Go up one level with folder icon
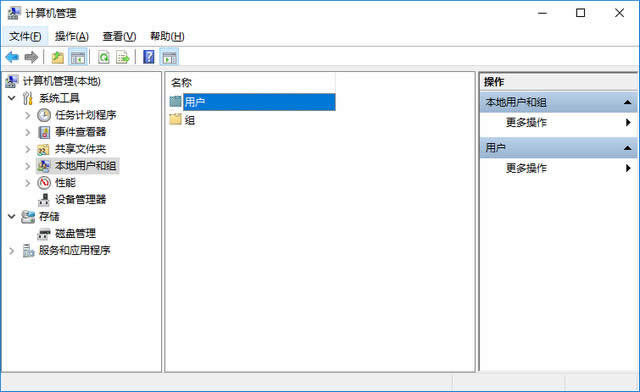Screen dimensions: 640x392 (58, 57)
